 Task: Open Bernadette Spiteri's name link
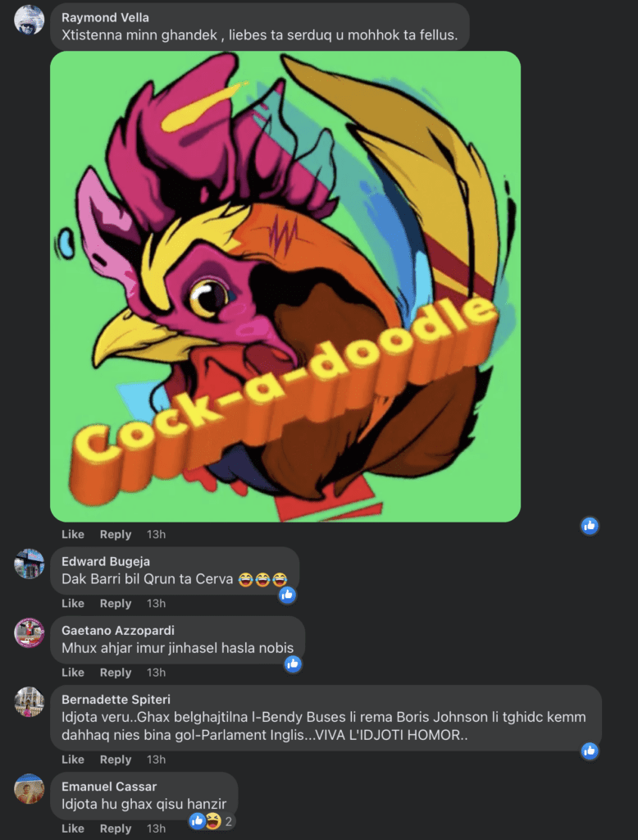coord(116,699)
